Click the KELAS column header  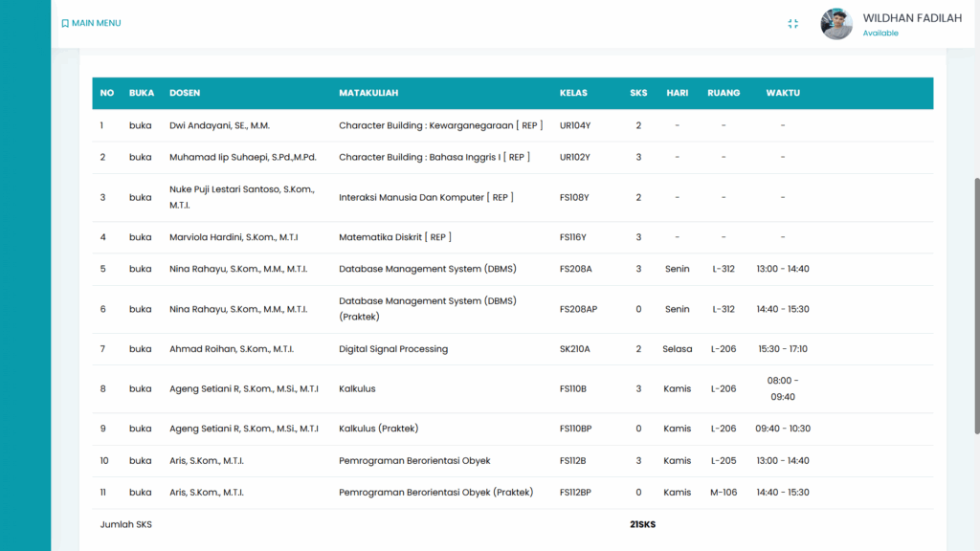click(573, 93)
